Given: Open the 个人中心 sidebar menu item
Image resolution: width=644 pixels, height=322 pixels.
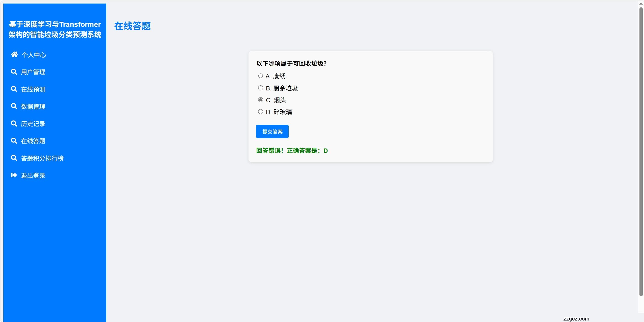Looking at the screenshot, I should point(34,55).
